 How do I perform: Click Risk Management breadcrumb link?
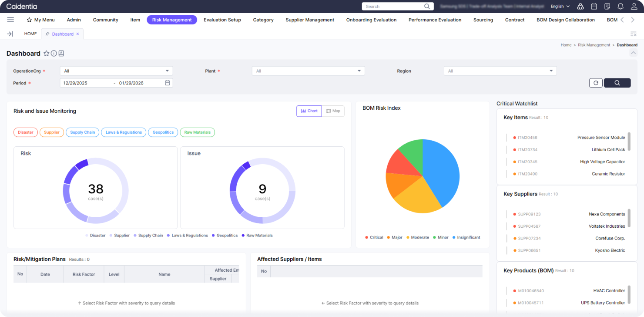pos(594,45)
